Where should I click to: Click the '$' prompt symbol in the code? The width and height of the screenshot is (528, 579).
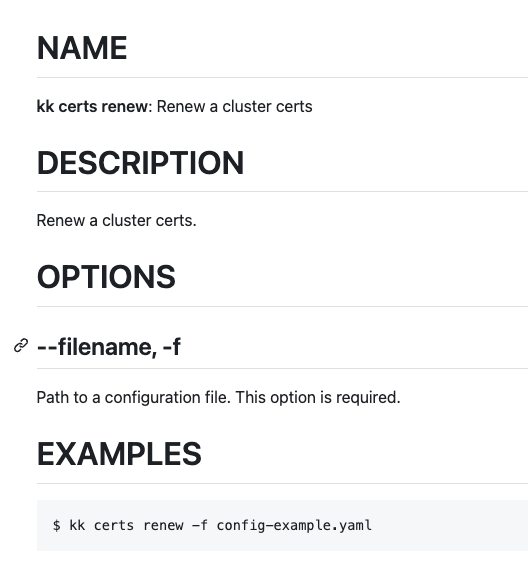pos(56,525)
